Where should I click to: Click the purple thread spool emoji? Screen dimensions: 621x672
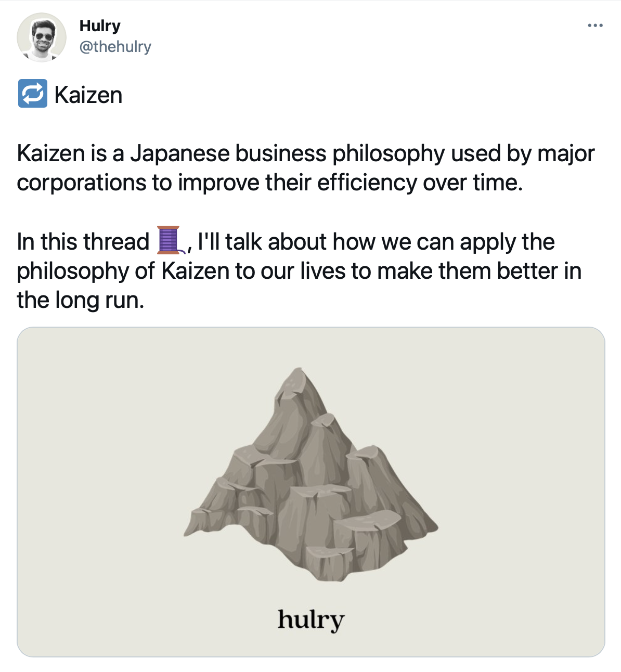[x=169, y=240]
